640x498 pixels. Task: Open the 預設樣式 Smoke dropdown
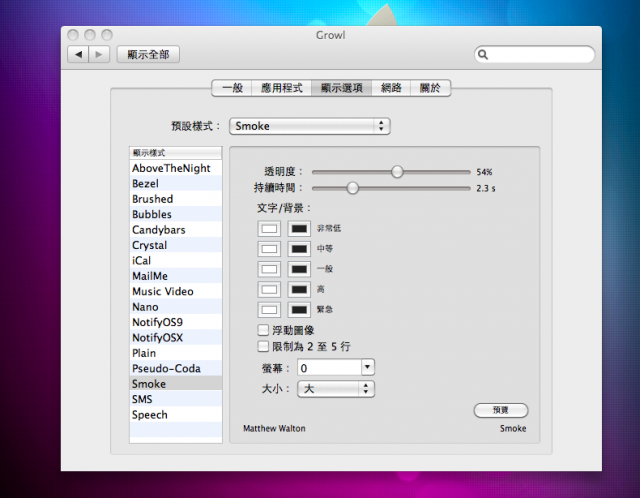click(x=310, y=126)
